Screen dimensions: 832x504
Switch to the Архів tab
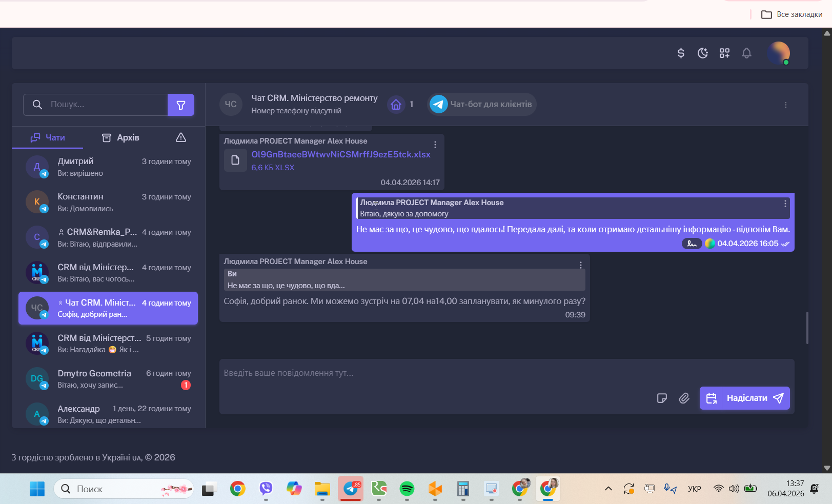(x=121, y=137)
